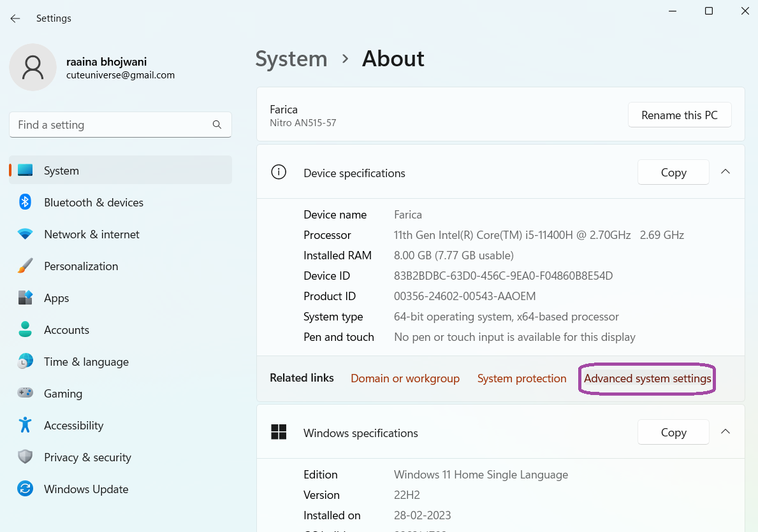Open Network & internet wifi icon
The height and width of the screenshot is (532, 758).
click(x=25, y=234)
